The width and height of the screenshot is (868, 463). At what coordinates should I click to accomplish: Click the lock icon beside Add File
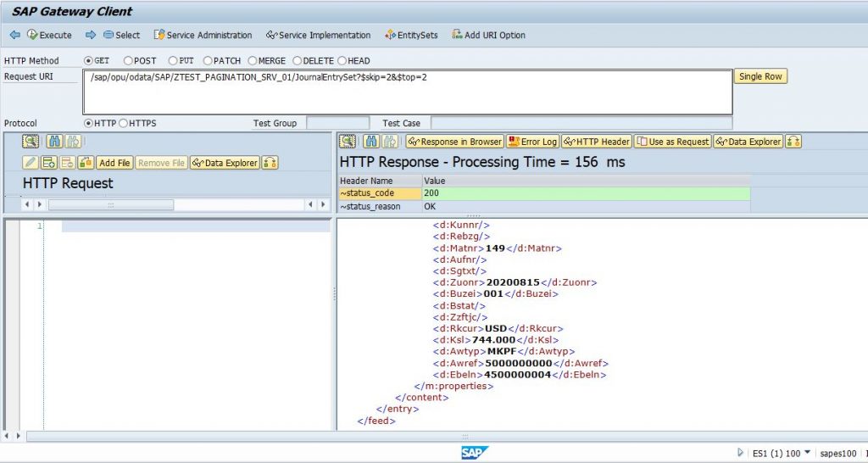[86, 163]
